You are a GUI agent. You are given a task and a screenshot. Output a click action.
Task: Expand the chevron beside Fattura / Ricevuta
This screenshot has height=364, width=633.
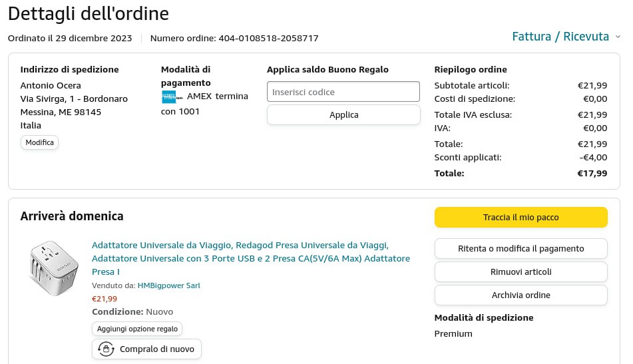[618, 37]
